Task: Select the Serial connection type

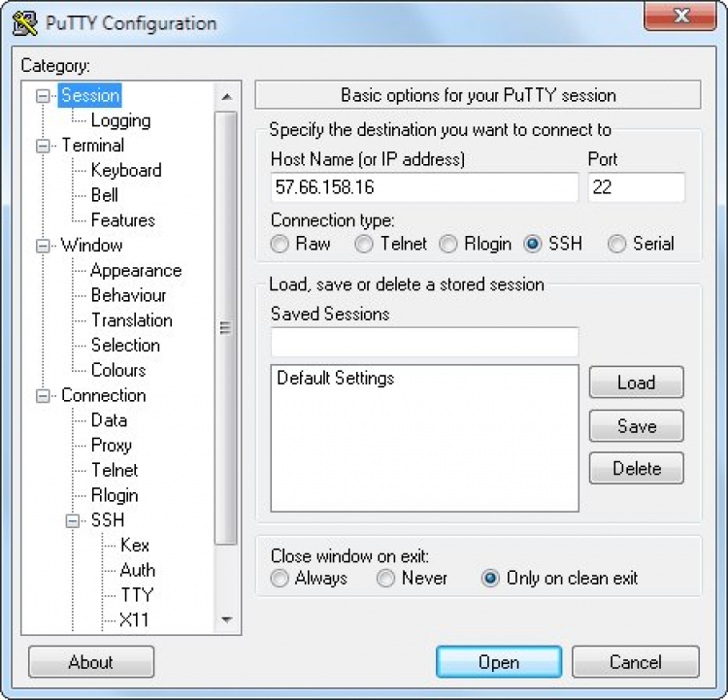Action: [x=617, y=244]
